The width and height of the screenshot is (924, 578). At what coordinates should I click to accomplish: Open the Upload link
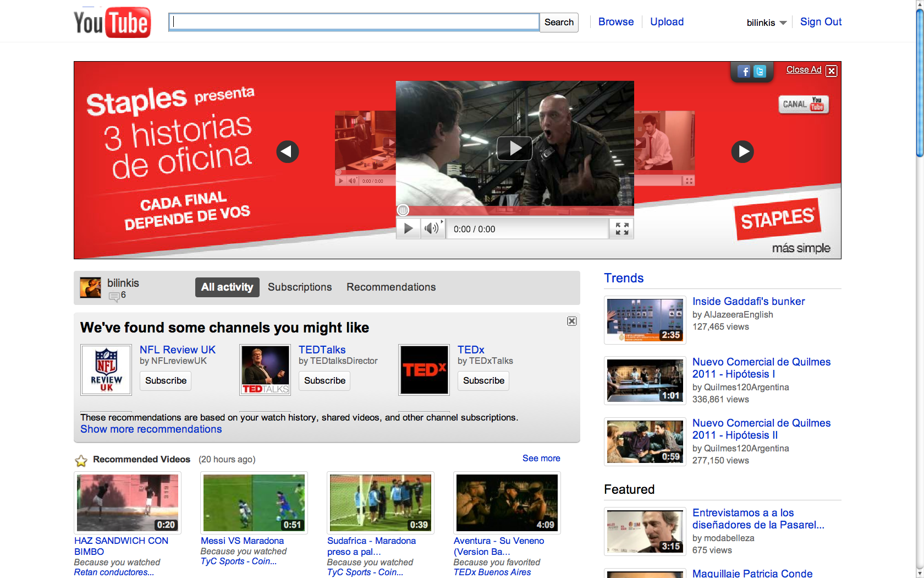pyautogui.click(x=667, y=22)
